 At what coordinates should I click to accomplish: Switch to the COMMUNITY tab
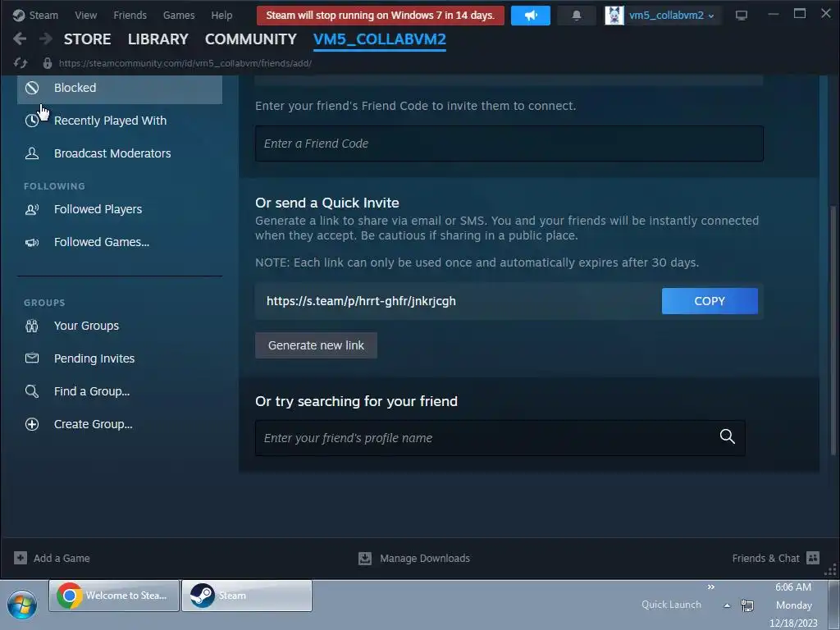click(251, 39)
